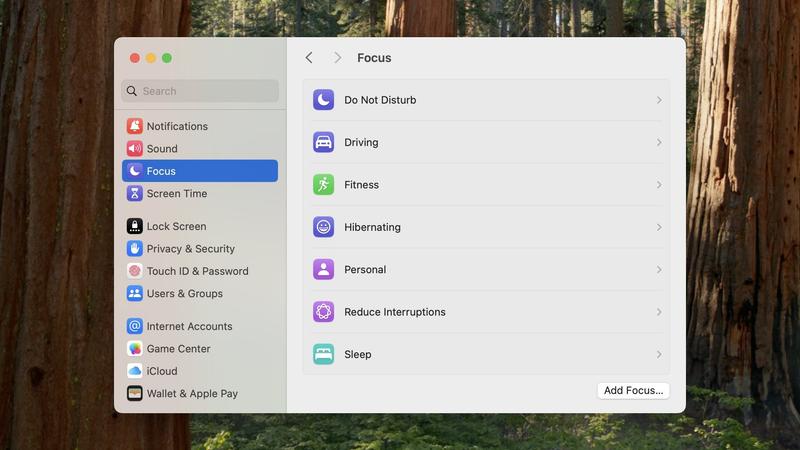Click the Fitness running figure icon
The height and width of the screenshot is (450, 800).
323,185
